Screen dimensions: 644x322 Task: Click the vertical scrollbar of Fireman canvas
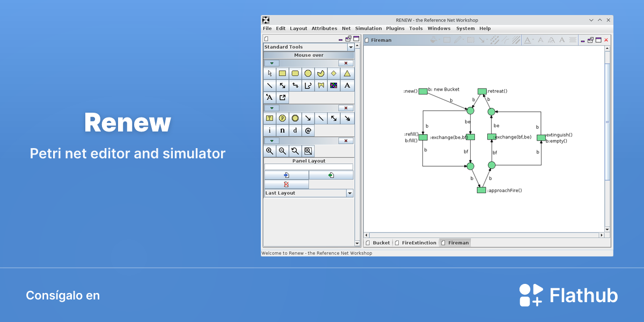tap(607, 140)
